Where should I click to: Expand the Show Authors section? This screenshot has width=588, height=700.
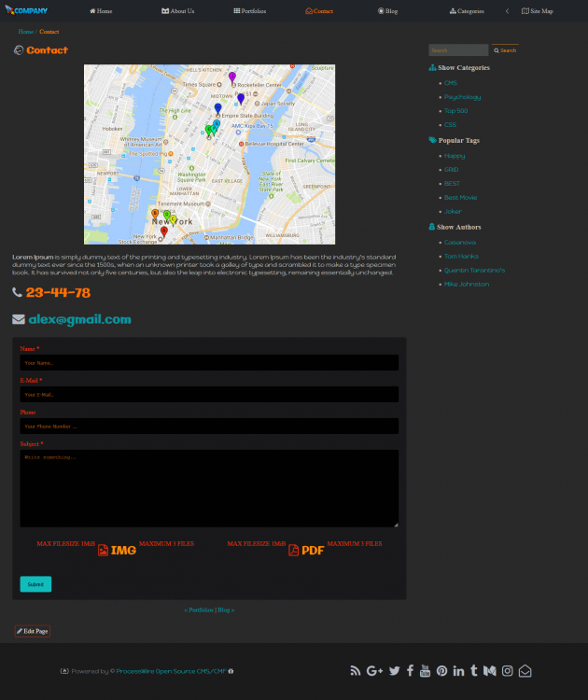457,228
